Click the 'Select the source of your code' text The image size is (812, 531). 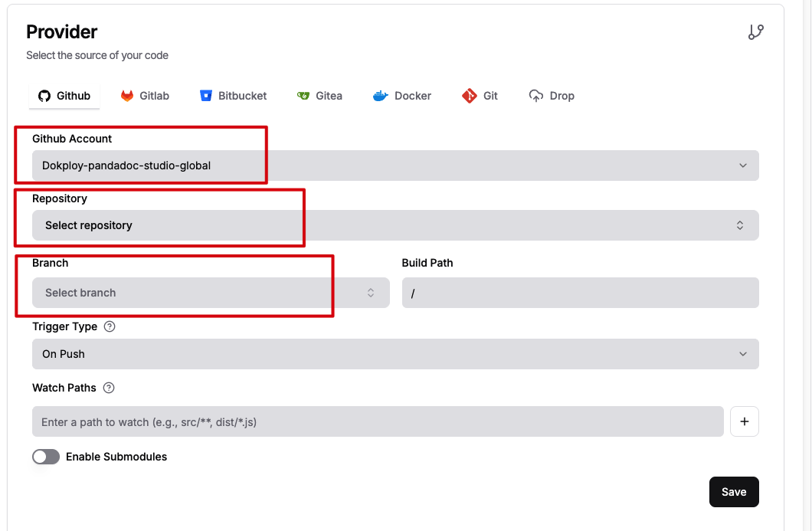(x=97, y=55)
